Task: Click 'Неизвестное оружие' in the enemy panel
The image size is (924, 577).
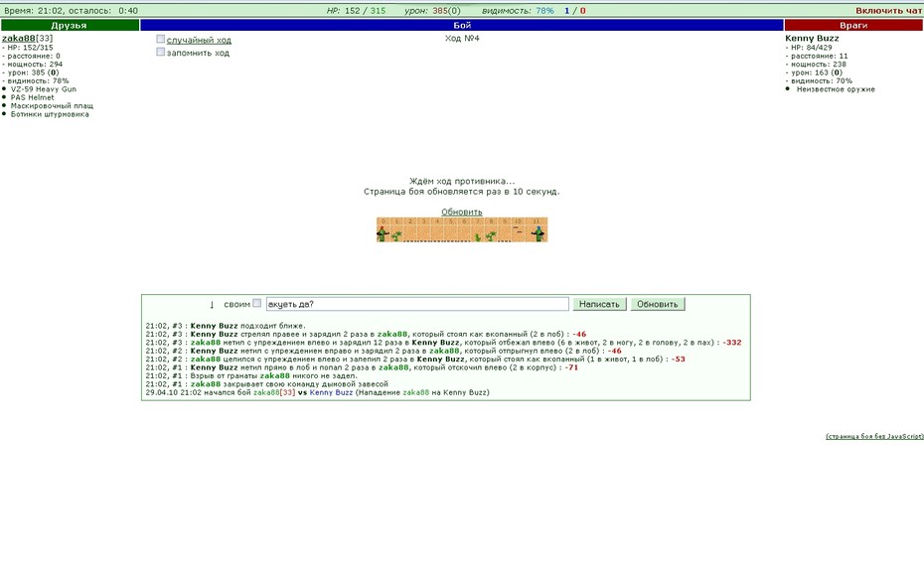Action: click(x=836, y=89)
